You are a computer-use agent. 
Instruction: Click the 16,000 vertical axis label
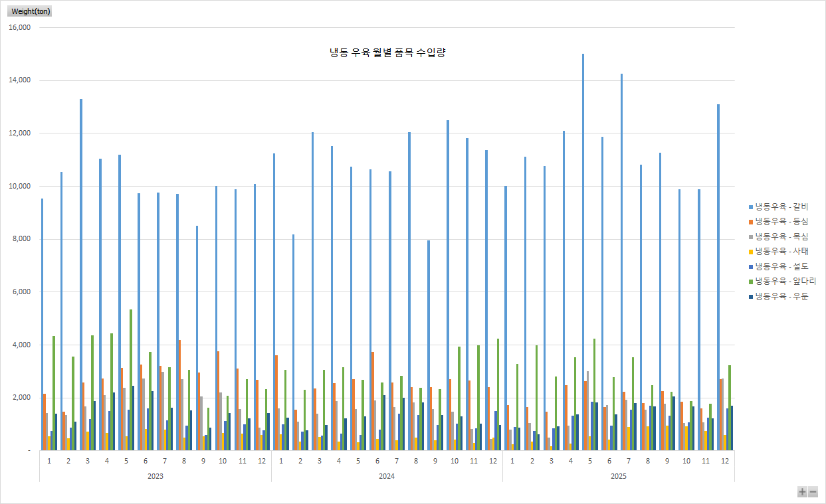[x=19, y=28]
